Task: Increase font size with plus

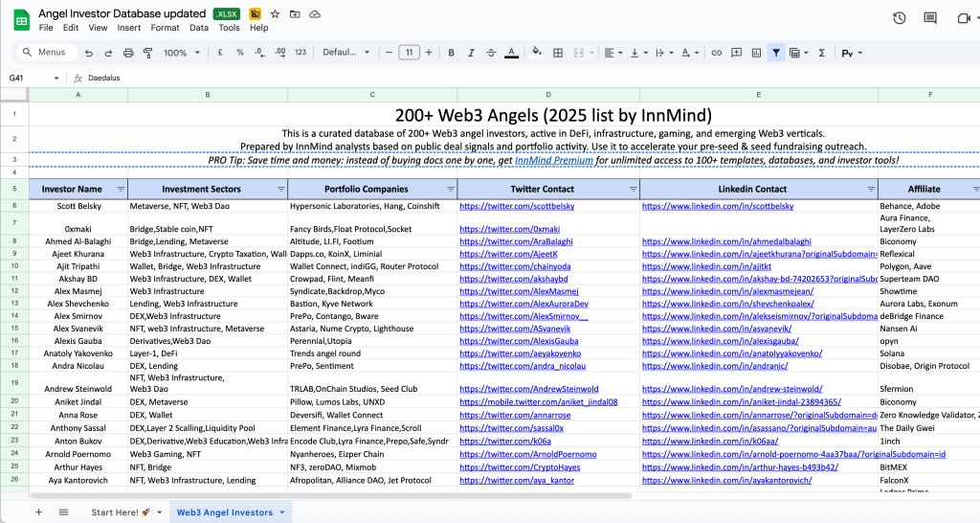Action: pyautogui.click(x=429, y=53)
